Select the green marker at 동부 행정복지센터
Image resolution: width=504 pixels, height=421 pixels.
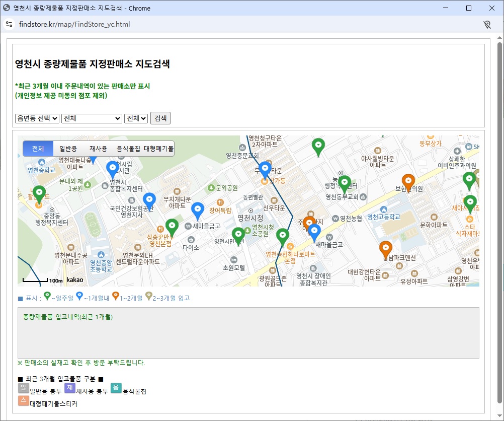(344, 182)
